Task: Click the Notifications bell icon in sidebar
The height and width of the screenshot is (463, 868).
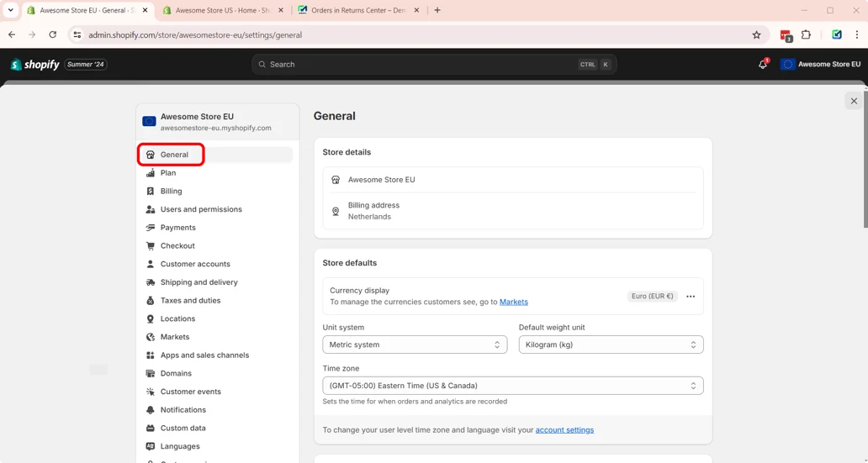Action: click(x=150, y=410)
